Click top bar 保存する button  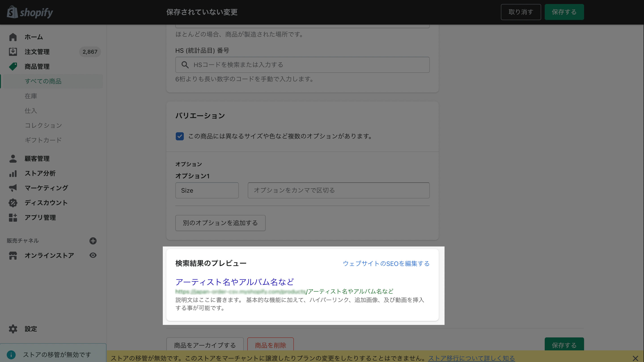coord(564,12)
